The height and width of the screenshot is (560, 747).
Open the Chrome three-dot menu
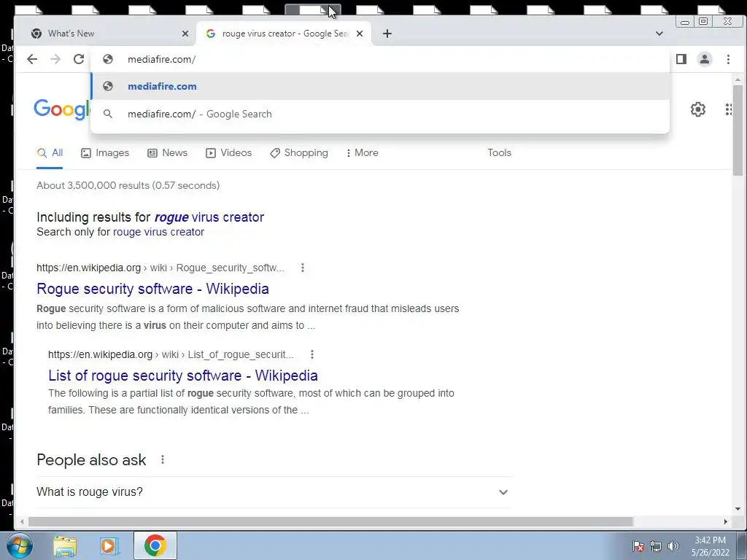pyautogui.click(x=728, y=59)
